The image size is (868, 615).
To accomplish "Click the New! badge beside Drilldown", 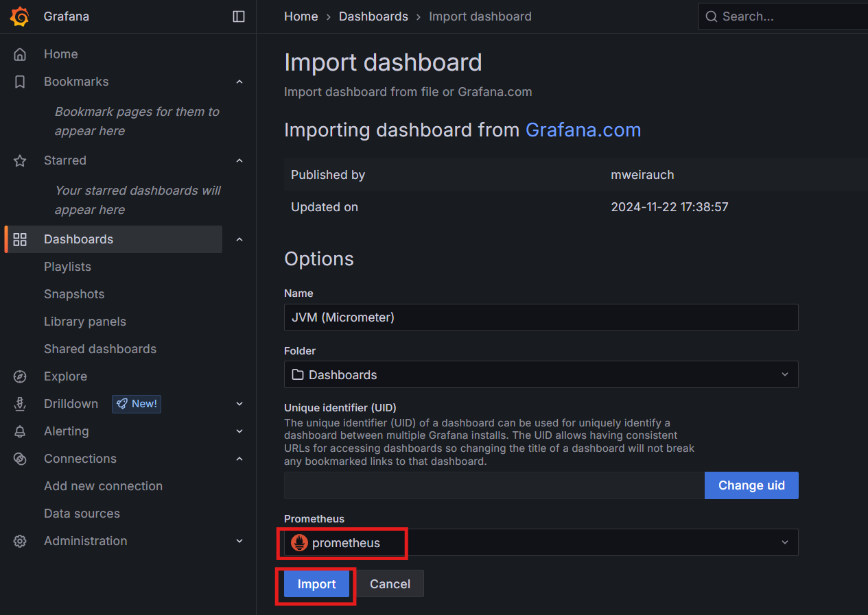I will click(137, 404).
